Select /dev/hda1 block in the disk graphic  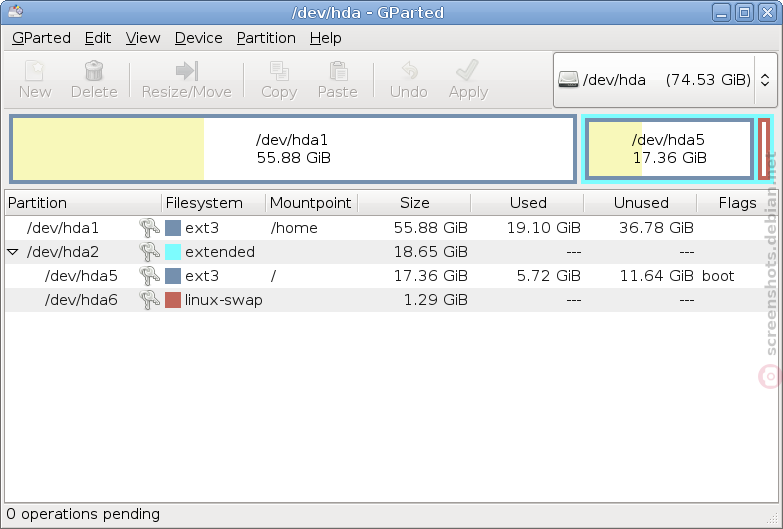pos(293,149)
